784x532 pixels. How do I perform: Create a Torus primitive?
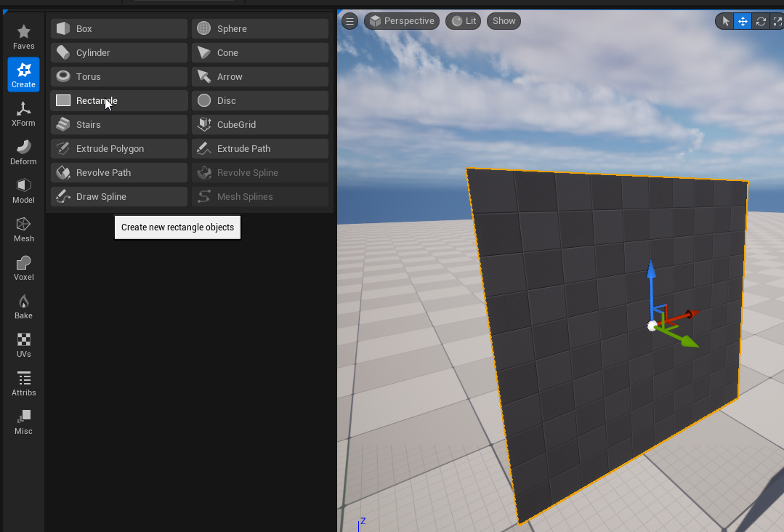(x=119, y=76)
